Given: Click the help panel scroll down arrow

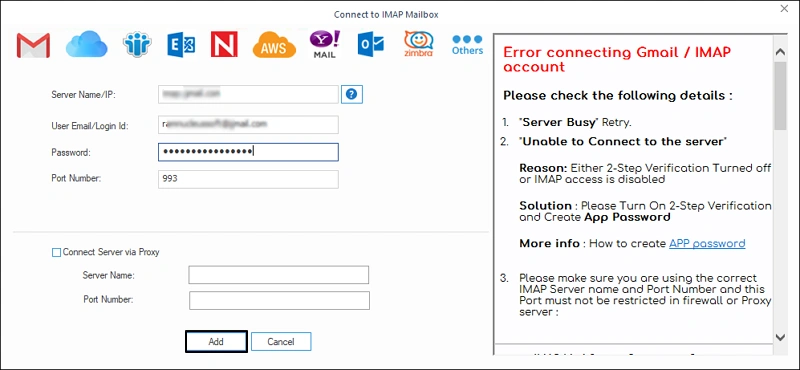Looking at the screenshot, I should point(780,337).
